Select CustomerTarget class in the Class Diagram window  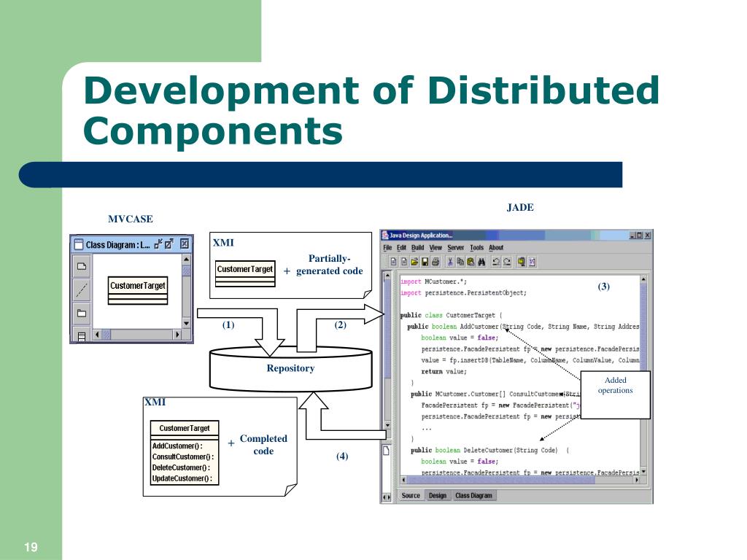click(138, 290)
